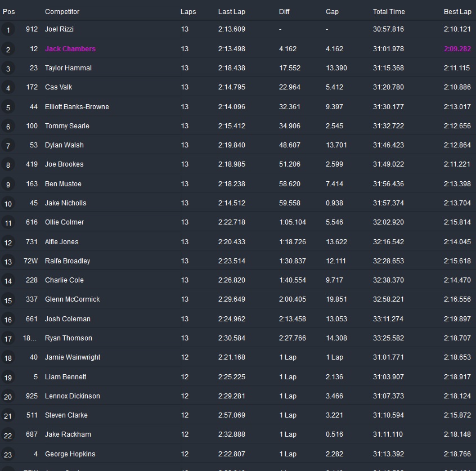Image resolution: width=476 pixels, height=471 pixels.
Task: Click the position 1 badge for Joel Rizzi
Action: pyautogui.click(x=8, y=30)
